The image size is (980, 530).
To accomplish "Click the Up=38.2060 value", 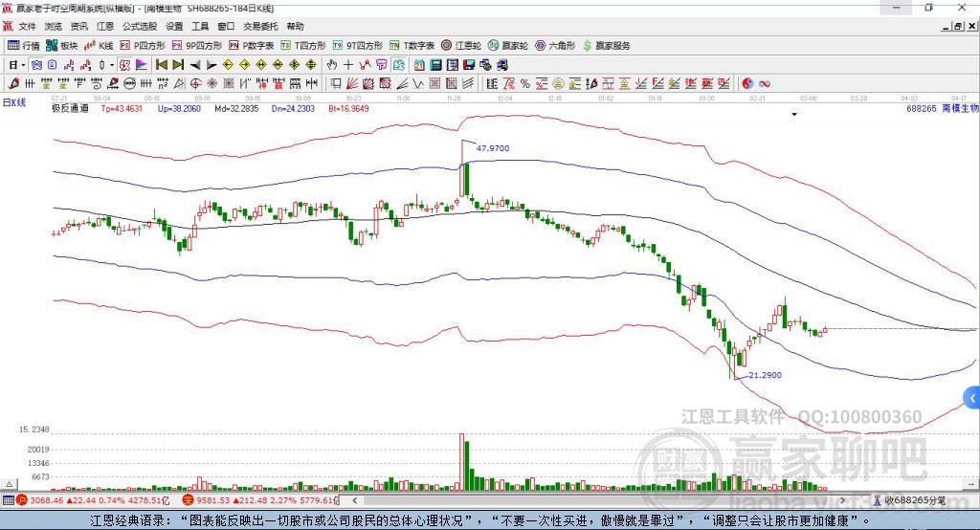I will (x=179, y=108).
